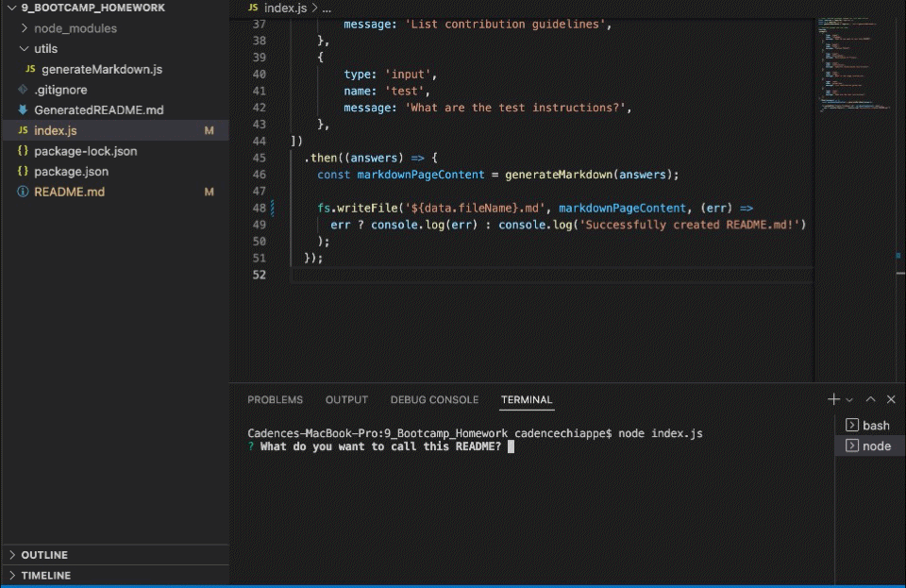
Task: Click the .then((answers) text on line 45
Action: click(x=354, y=158)
